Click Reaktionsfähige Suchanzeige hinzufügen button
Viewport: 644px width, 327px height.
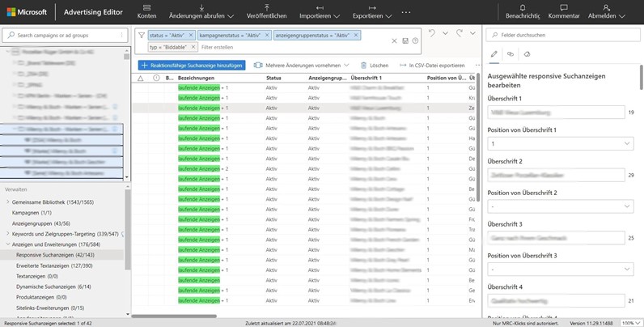coord(192,66)
